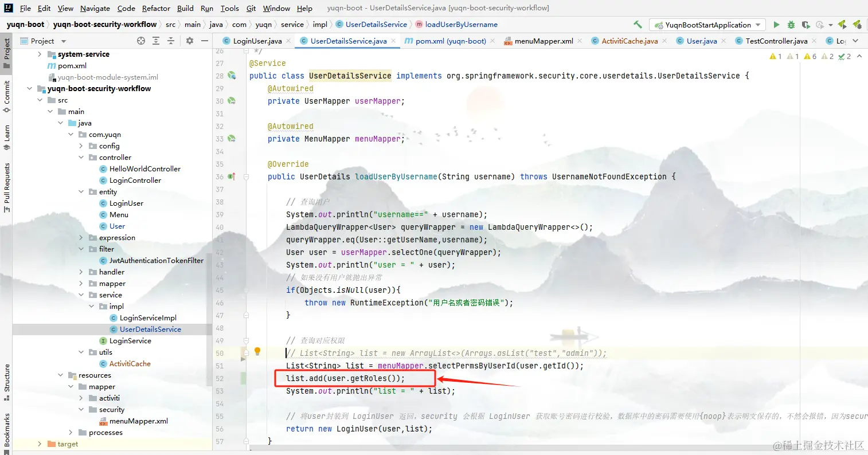Screen dimensions: 868x455
Task: Close the User.java tab
Action: tap(724, 41)
